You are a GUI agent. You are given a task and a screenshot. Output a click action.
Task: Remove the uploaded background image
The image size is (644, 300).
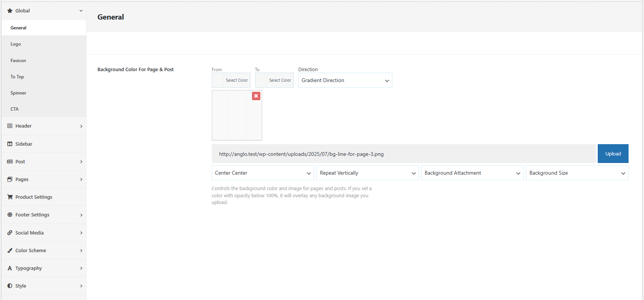(x=256, y=96)
